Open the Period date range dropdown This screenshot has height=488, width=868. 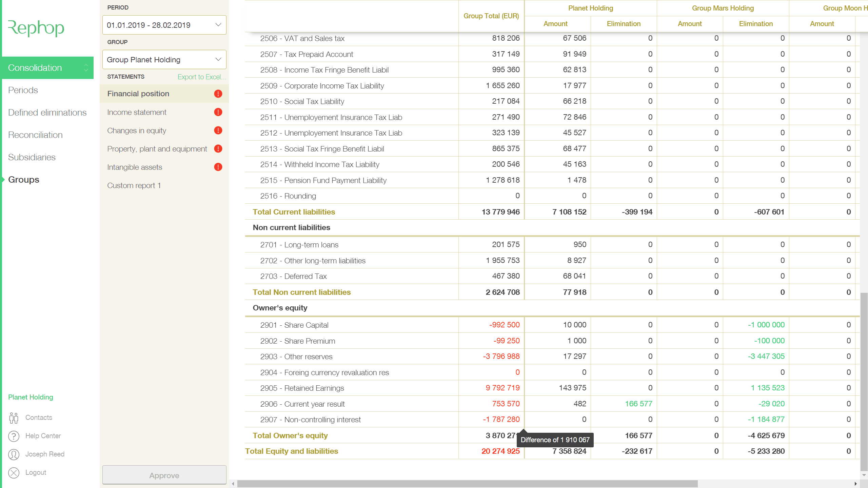(x=164, y=25)
